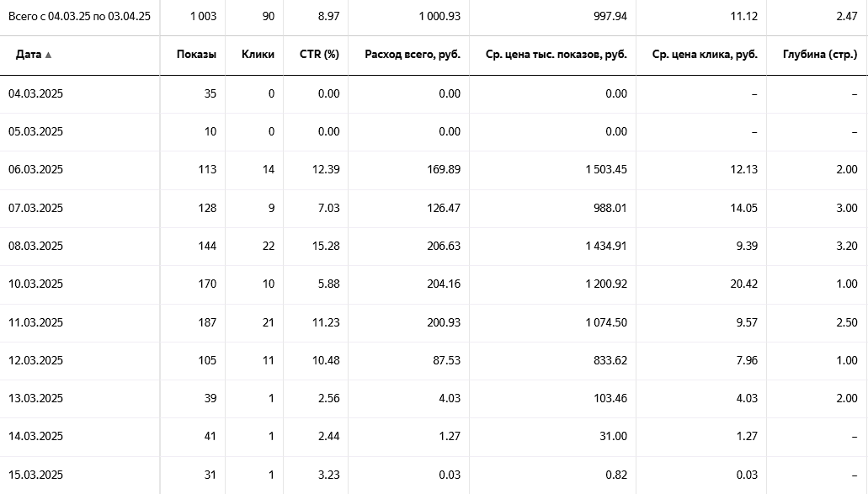Screen dimensions: 868x494
Task: Select the 3.20 depth value
Action: (x=845, y=246)
